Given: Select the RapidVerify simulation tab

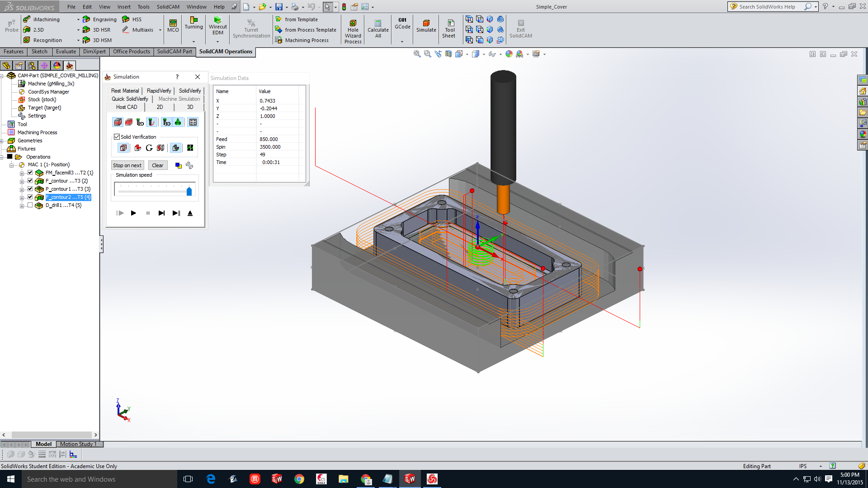Looking at the screenshot, I should tap(159, 91).
